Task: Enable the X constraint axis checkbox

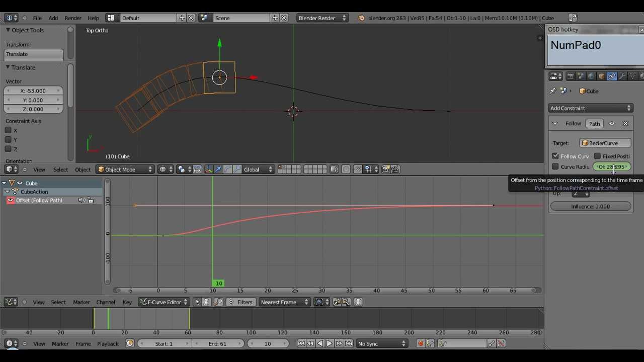Action: point(8,130)
